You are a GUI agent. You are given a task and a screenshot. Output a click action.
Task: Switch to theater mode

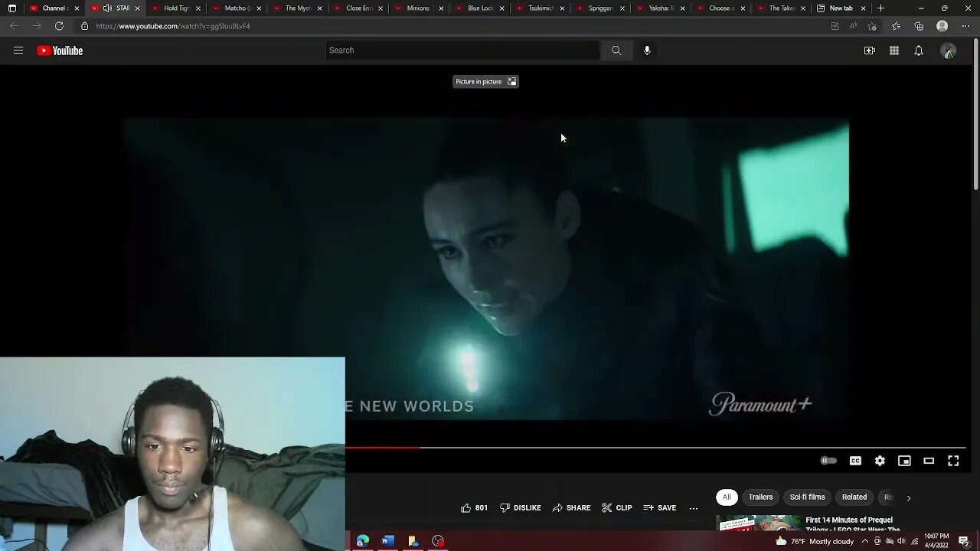[929, 461]
